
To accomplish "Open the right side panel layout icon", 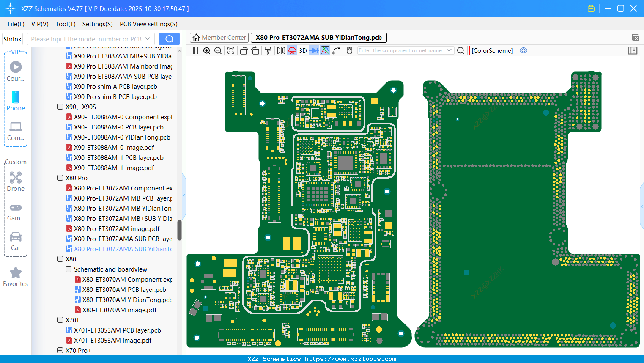I will 633,50.
